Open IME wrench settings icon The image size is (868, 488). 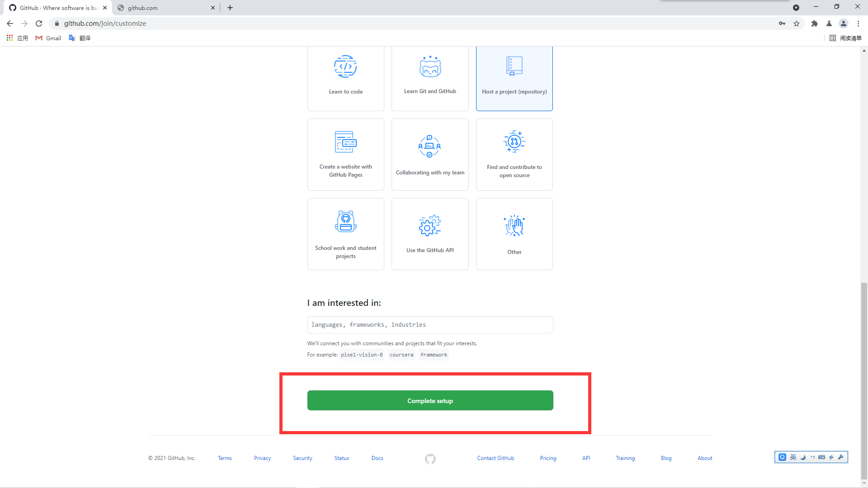point(841,457)
